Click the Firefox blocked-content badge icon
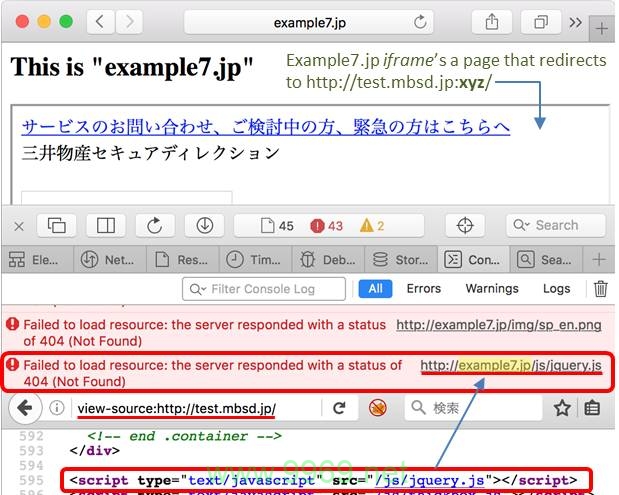Image resolution: width=619 pixels, height=495 pixels. pos(377,408)
